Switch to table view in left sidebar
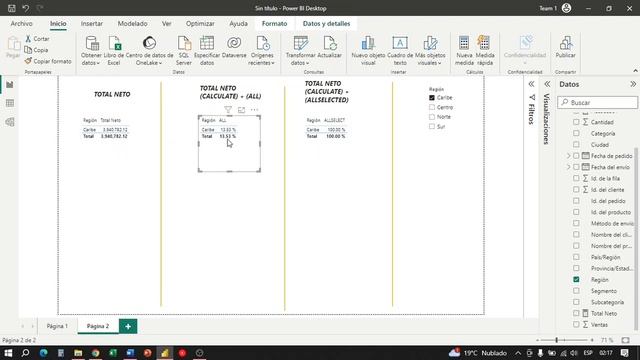Screen dimensions: 640x360 (10, 103)
